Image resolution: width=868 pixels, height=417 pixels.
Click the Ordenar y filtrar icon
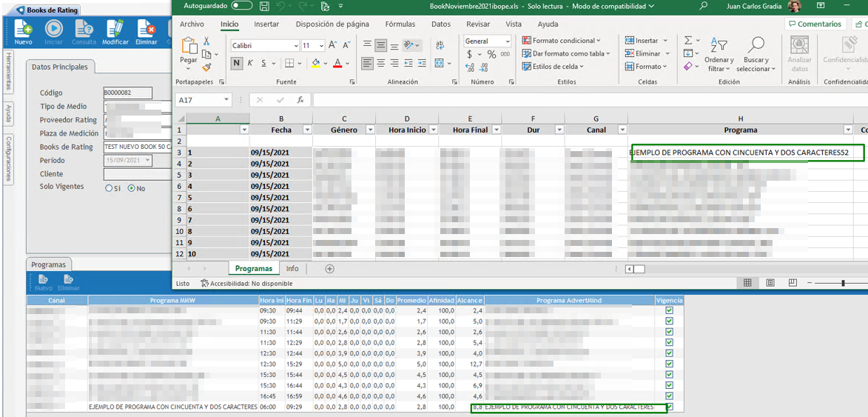click(x=719, y=45)
